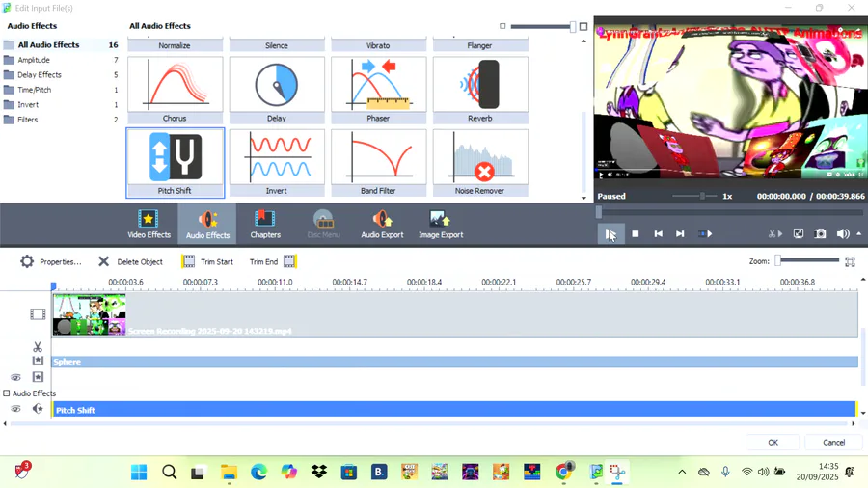The width and height of the screenshot is (868, 488).
Task: Select the Pitch Shift bar on timeline
Action: pos(454,410)
